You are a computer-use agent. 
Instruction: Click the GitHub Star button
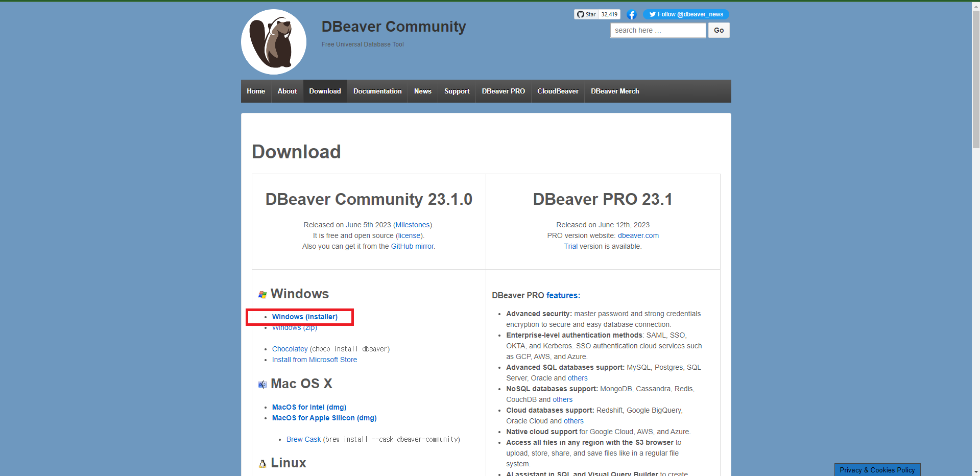(x=586, y=14)
